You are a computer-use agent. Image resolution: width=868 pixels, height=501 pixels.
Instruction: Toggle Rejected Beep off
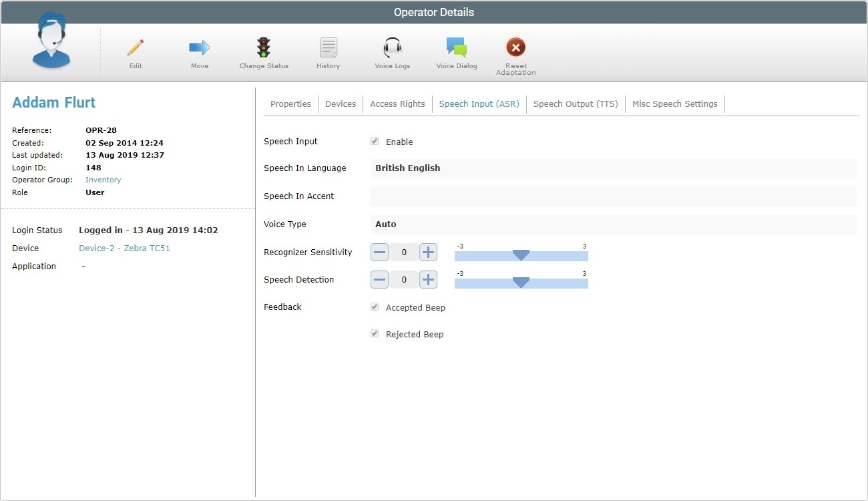point(375,333)
